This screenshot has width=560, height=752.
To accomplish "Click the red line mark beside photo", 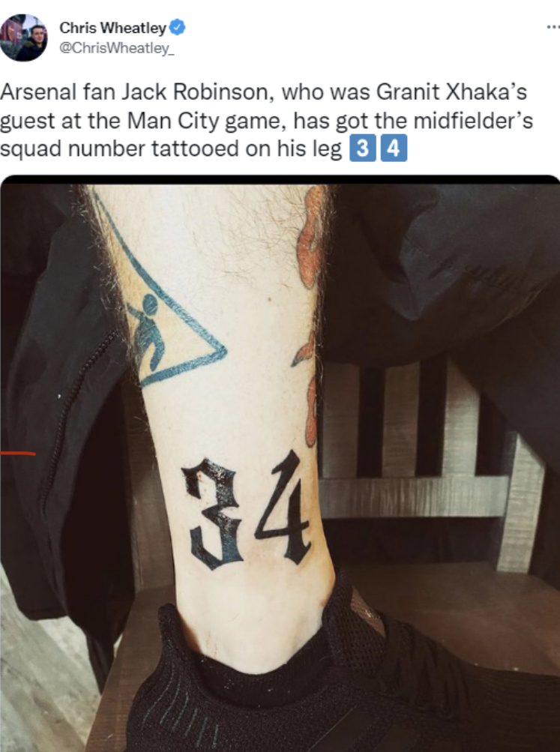I will (x=18, y=453).
